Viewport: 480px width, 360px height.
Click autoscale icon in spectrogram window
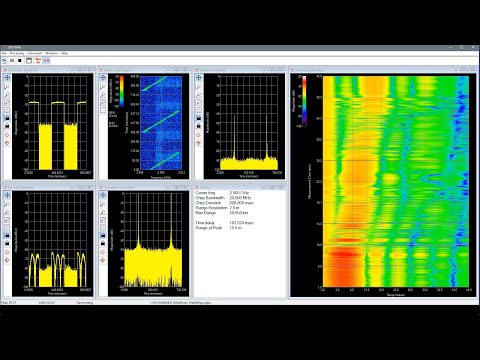tap(103, 103)
